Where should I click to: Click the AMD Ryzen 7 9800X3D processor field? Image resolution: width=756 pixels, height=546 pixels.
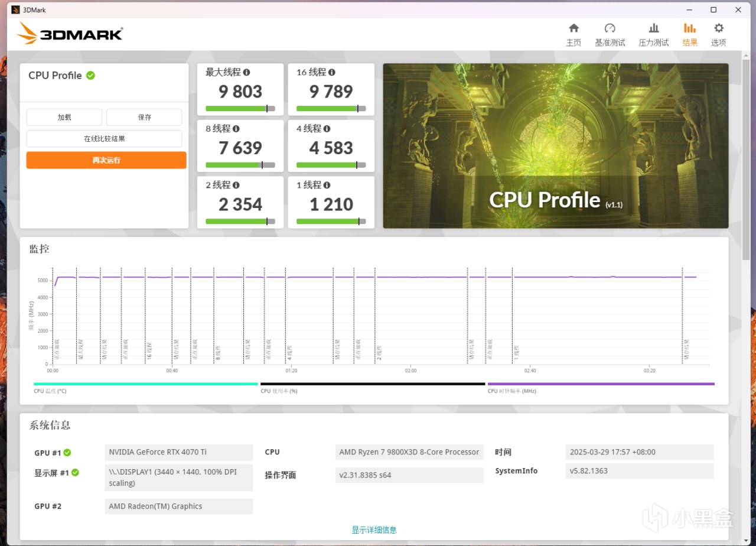tap(409, 452)
